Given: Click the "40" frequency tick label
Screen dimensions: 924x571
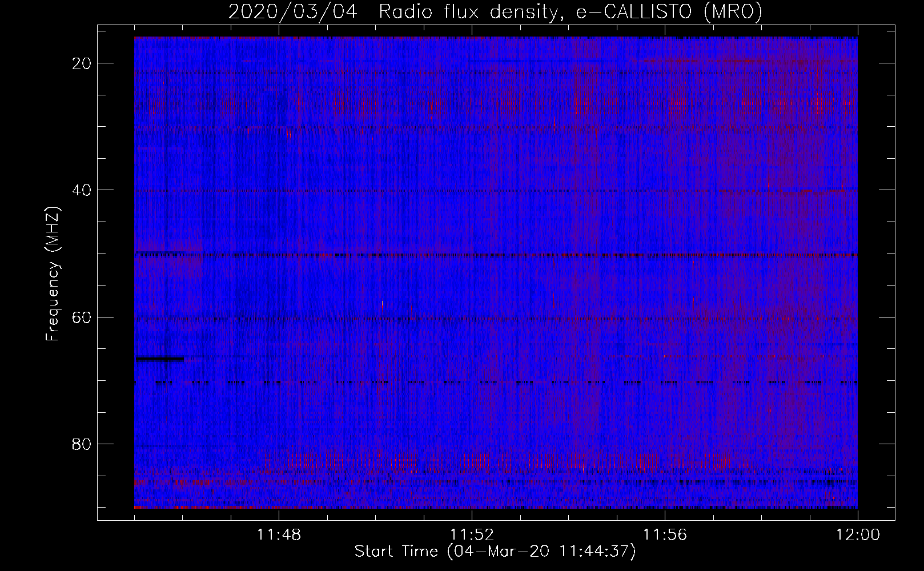Looking at the screenshot, I should [82, 190].
